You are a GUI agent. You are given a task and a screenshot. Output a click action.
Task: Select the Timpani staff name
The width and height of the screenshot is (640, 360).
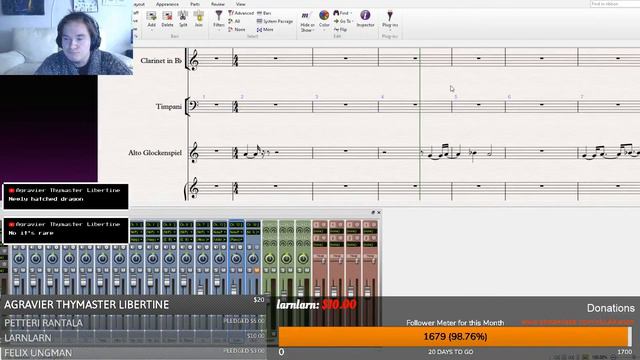point(169,107)
